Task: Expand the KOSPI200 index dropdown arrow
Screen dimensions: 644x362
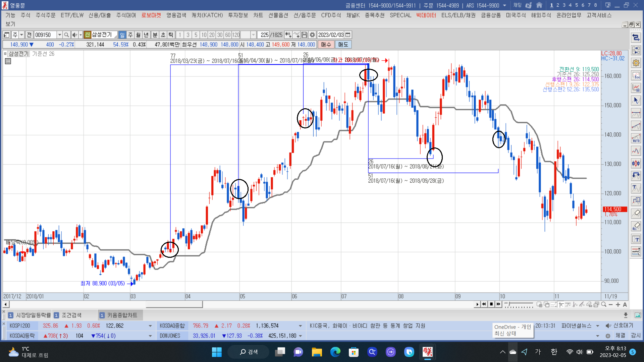Action: (150, 326)
